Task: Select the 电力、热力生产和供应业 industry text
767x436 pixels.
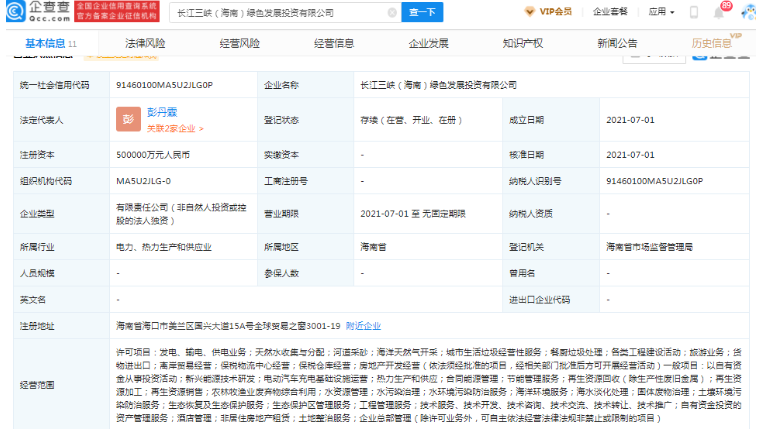Action: pyautogui.click(x=163, y=247)
